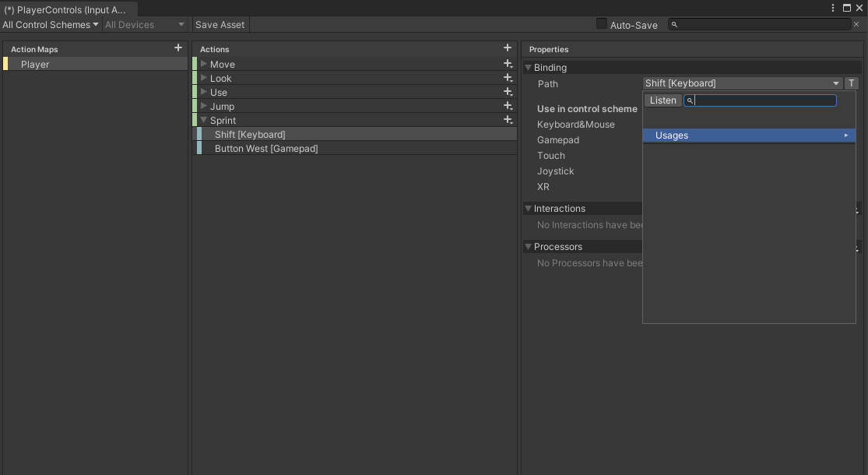Viewport: 868px width, 475px height.
Task: Click the Save Asset button
Action: coord(220,24)
